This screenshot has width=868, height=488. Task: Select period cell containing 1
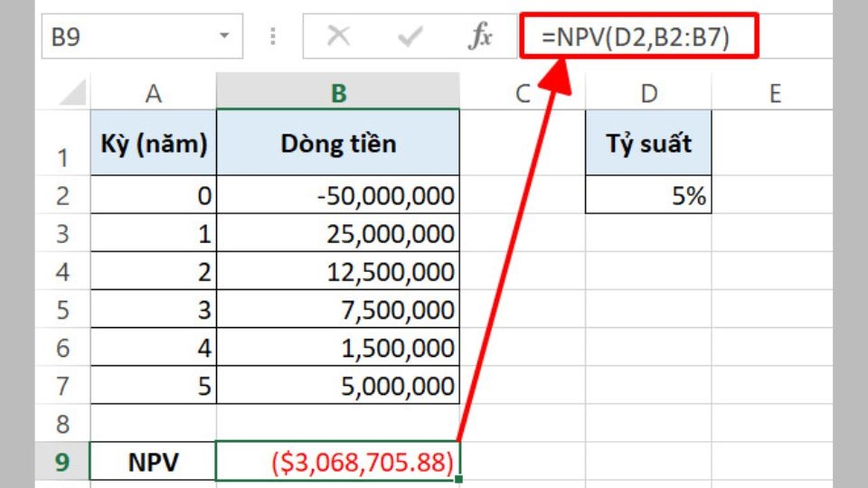(154, 233)
